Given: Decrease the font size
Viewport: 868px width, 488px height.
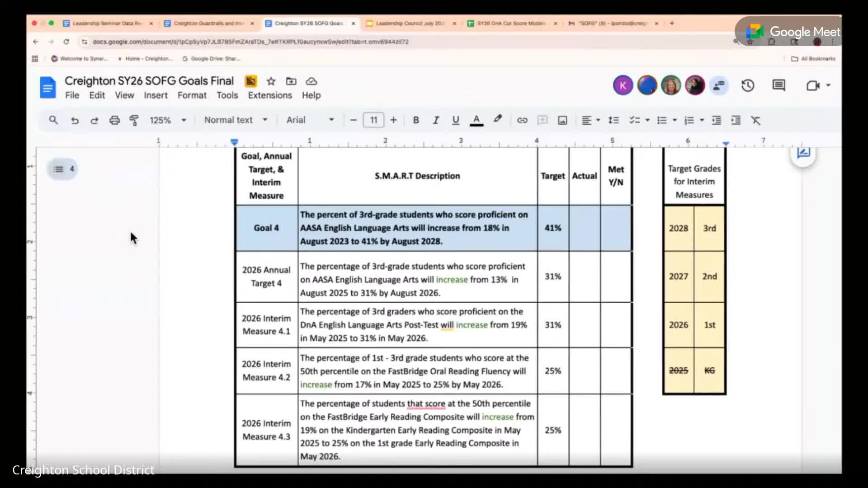Looking at the screenshot, I should 354,120.
